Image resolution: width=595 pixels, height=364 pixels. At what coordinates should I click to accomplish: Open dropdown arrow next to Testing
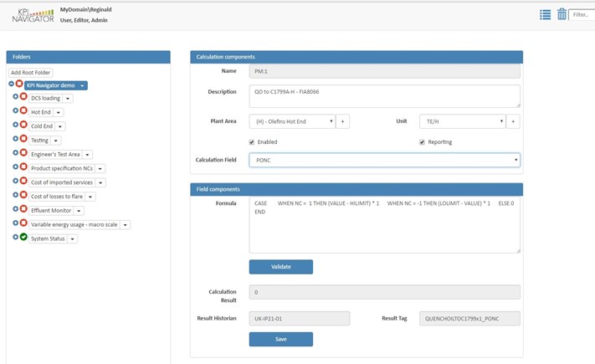point(56,141)
